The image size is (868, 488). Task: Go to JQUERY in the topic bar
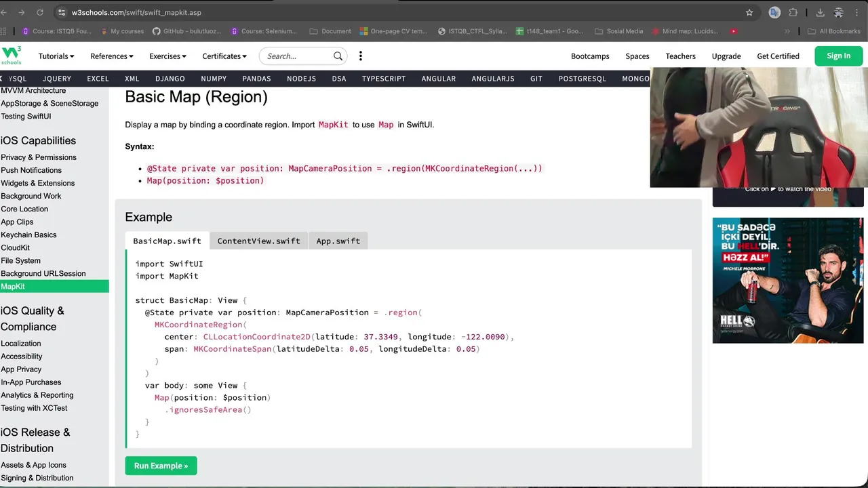coord(57,79)
